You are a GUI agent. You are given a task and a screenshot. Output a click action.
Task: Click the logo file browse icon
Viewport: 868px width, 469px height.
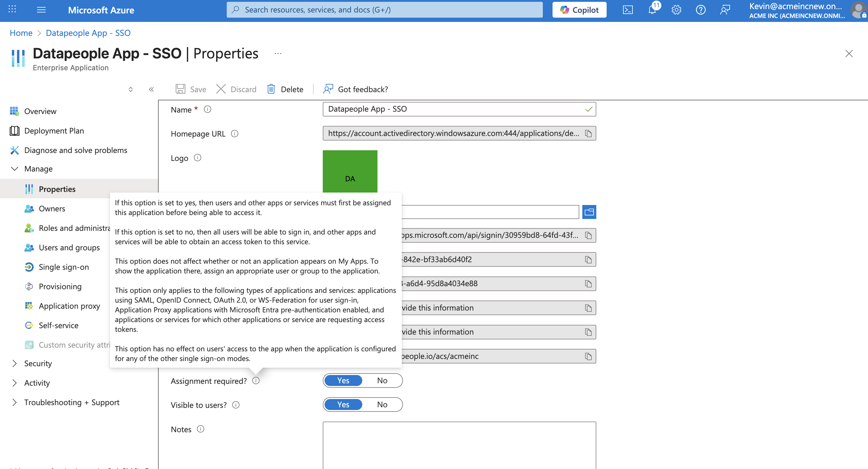(x=589, y=212)
